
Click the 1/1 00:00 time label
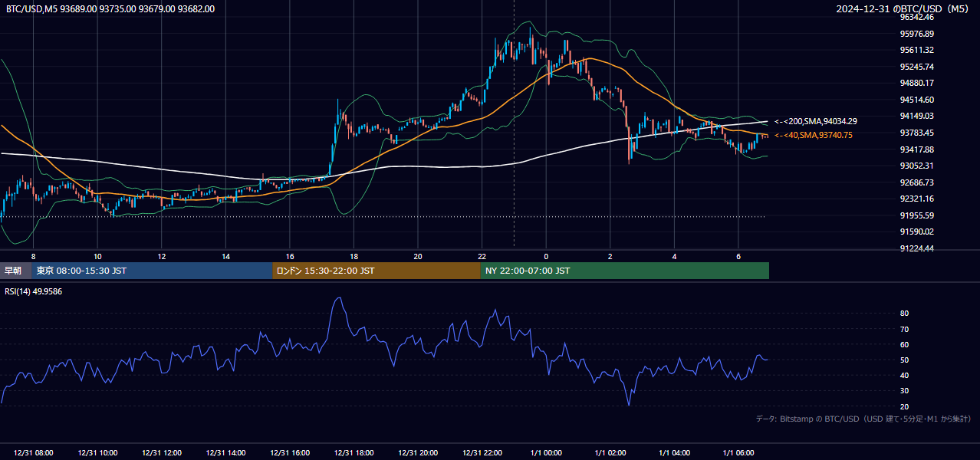click(546, 453)
